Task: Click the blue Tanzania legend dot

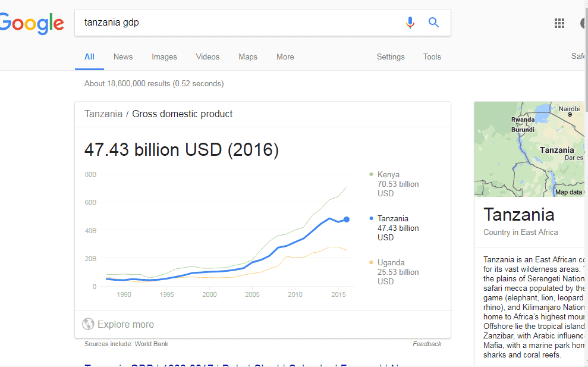Action: [x=371, y=218]
